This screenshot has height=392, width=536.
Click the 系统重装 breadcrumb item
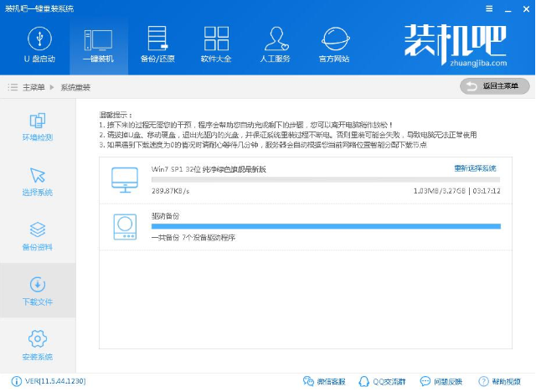(x=77, y=87)
